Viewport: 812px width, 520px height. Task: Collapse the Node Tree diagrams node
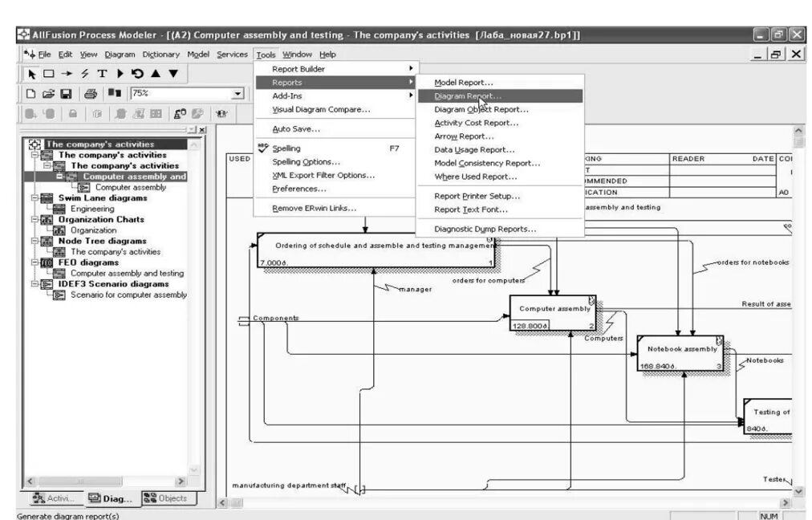pos(35,241)
